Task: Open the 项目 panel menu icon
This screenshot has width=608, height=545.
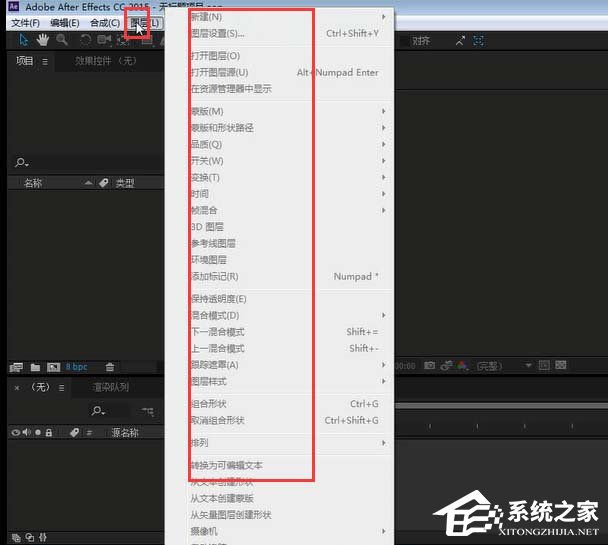Action: click(x=45, y=62)
